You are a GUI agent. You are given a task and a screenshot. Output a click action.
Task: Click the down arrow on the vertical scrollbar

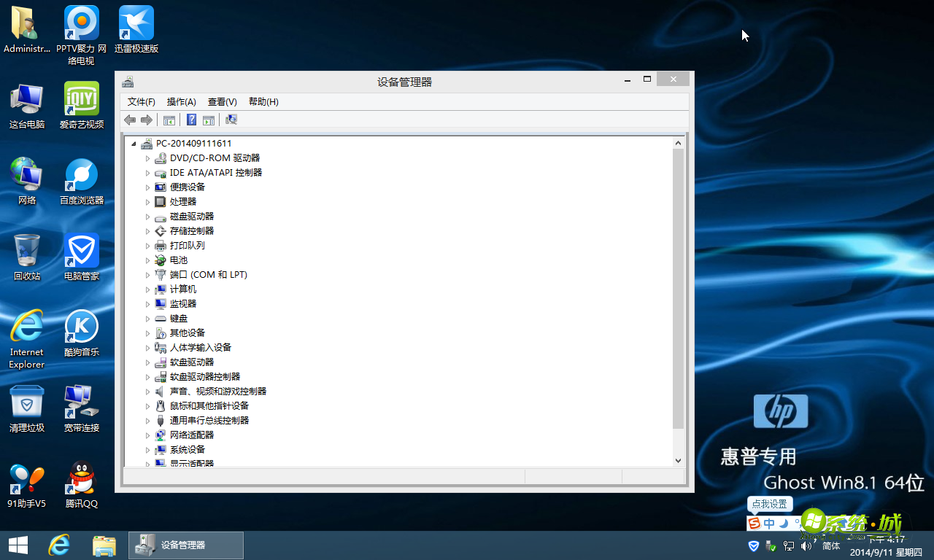pyautogui.click(x=679, y=460)
